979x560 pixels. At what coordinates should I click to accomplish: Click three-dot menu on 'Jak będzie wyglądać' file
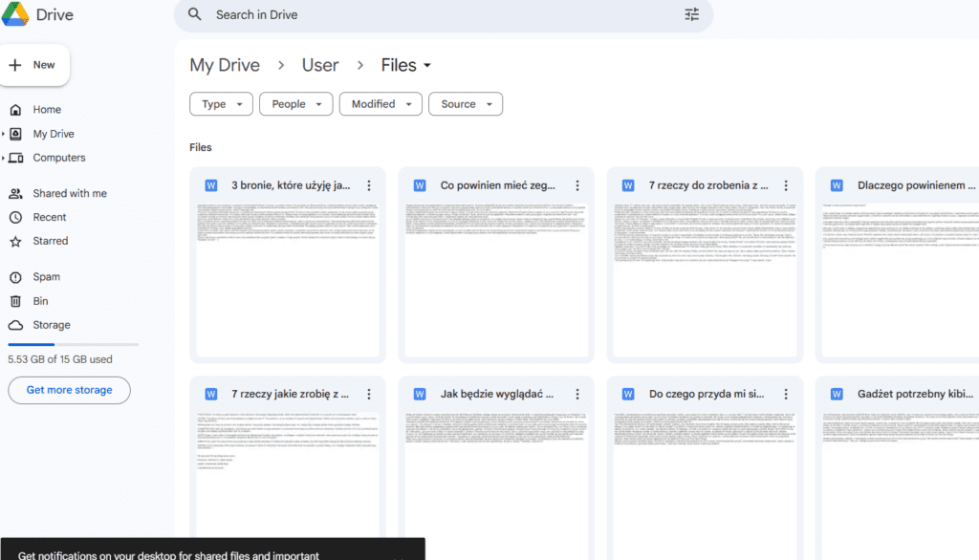point(577,394)
